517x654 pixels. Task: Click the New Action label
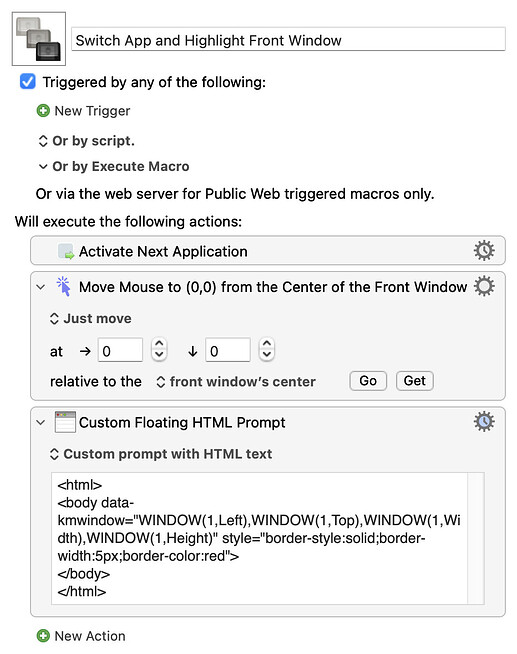click(x=90, y=636)
